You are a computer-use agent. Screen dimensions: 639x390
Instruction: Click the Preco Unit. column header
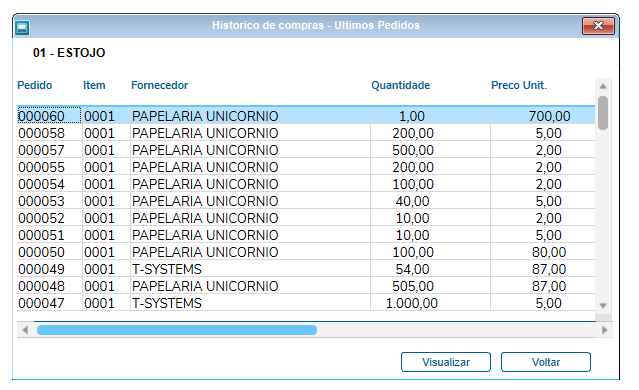pyautogui.click(x=519, y=85)
